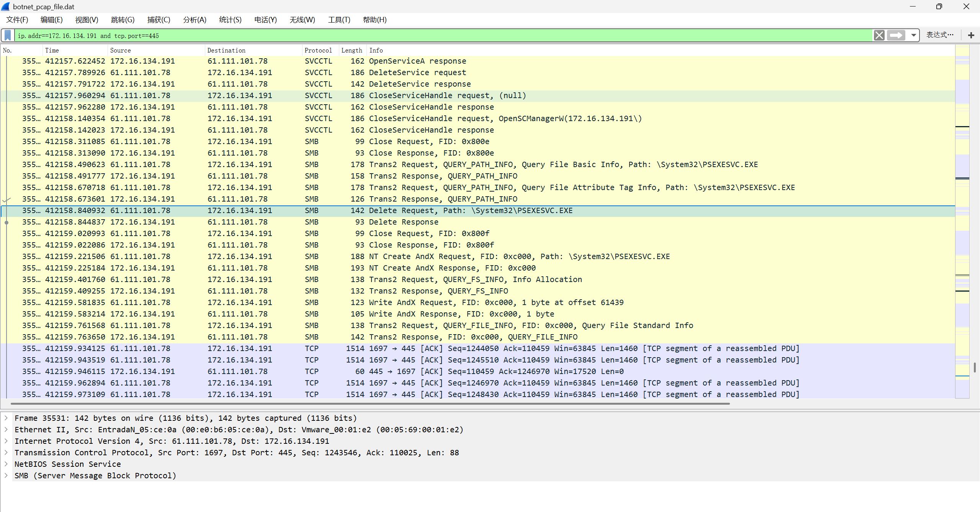Restore down the window
Image resolution: width=980 pixels, height=512 pixels.
coord(939,7)
